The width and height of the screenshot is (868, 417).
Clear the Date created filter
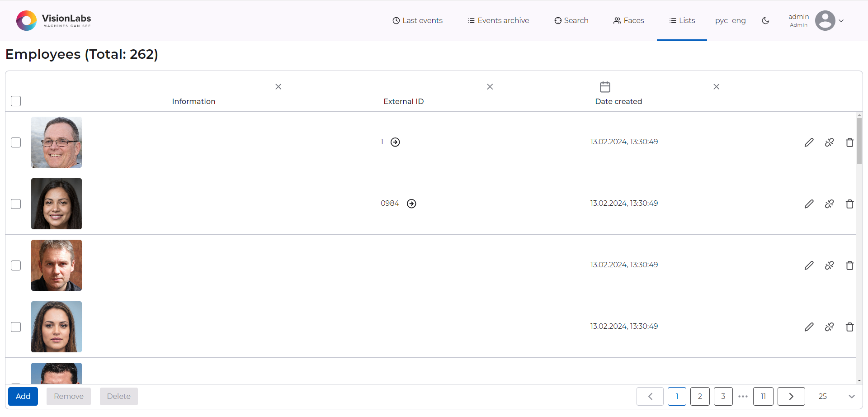click(x=717, y=86)
